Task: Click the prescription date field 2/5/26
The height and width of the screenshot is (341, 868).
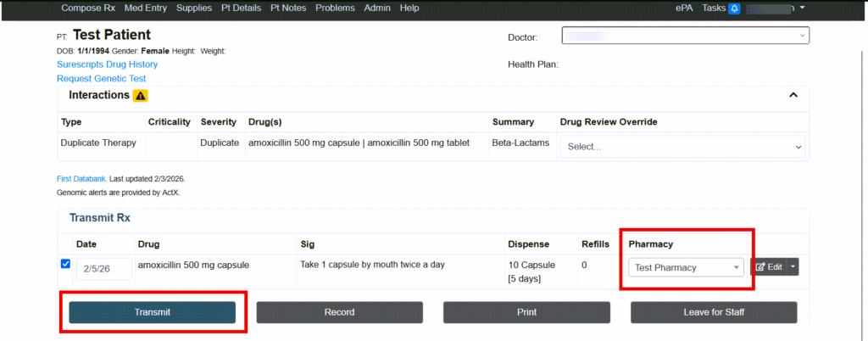Action: coord(104,269)
